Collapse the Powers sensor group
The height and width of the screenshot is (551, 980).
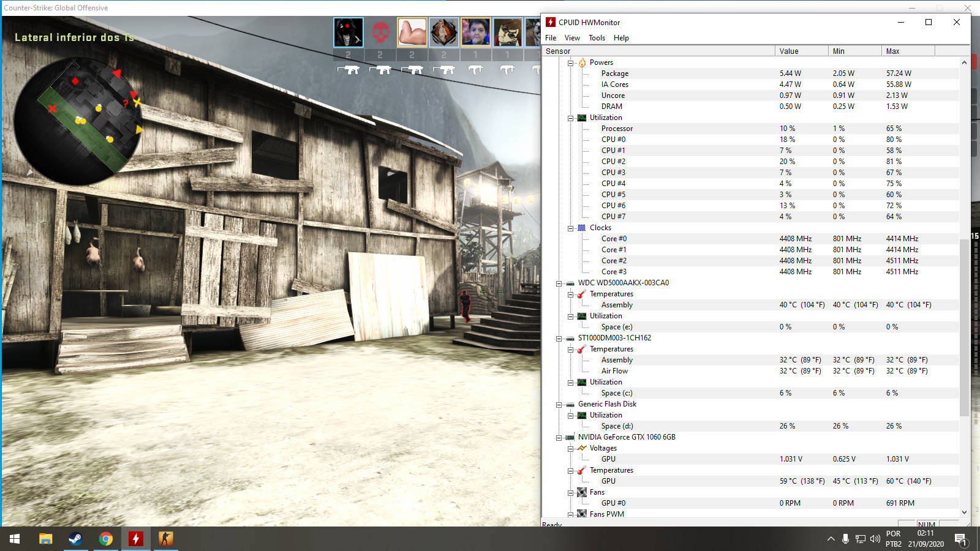coord(570,62)
